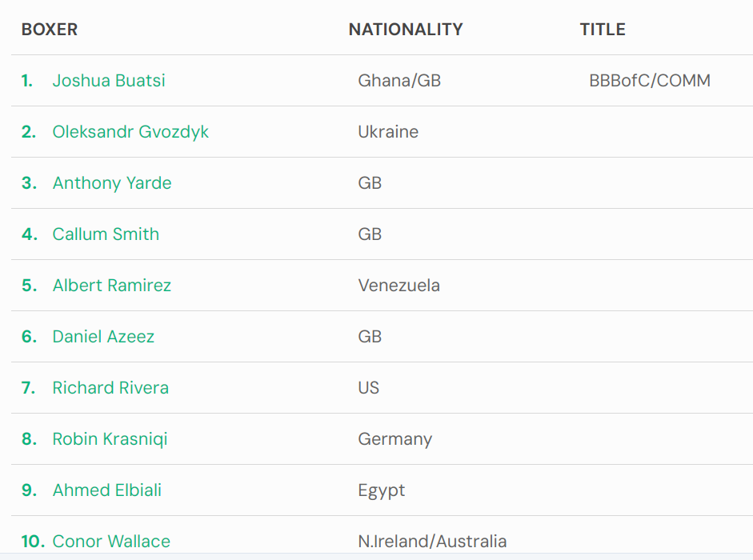Click the Venezuela nationality cell

tap(399, 286)
